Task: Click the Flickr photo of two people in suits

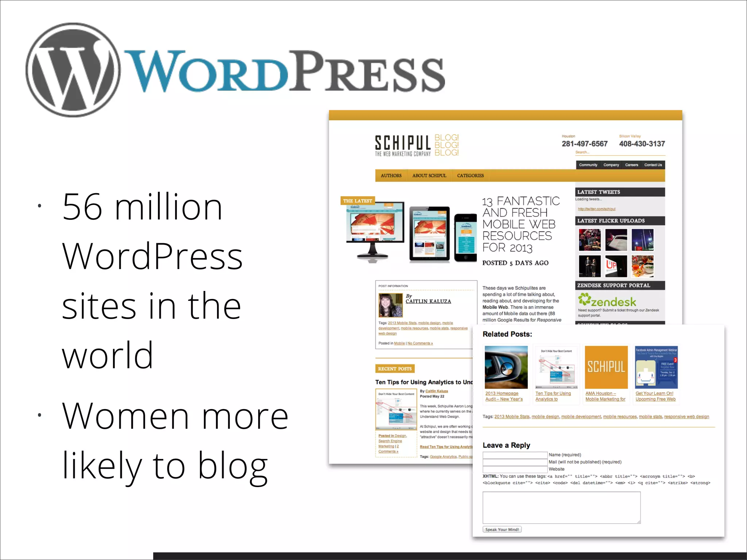Action: [589, 266]
